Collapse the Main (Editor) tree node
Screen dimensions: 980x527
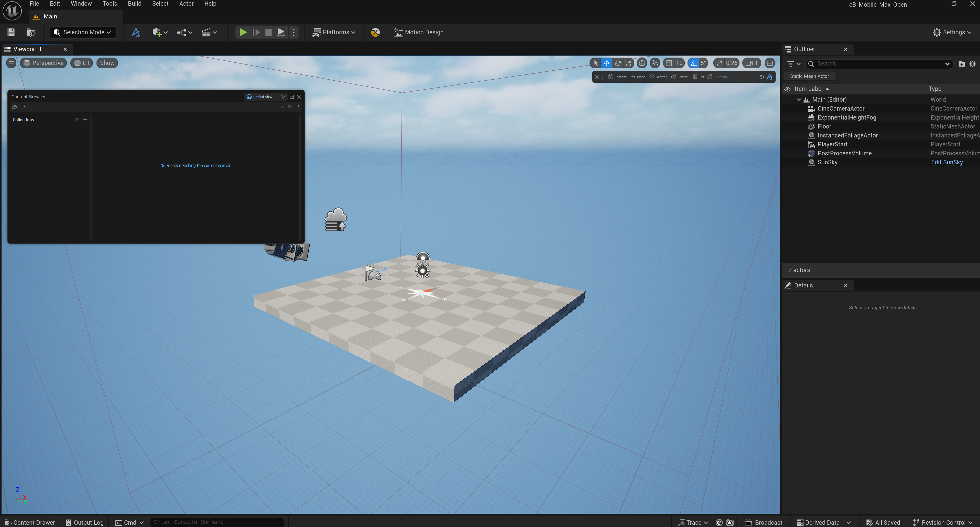[x=799, y=100]
